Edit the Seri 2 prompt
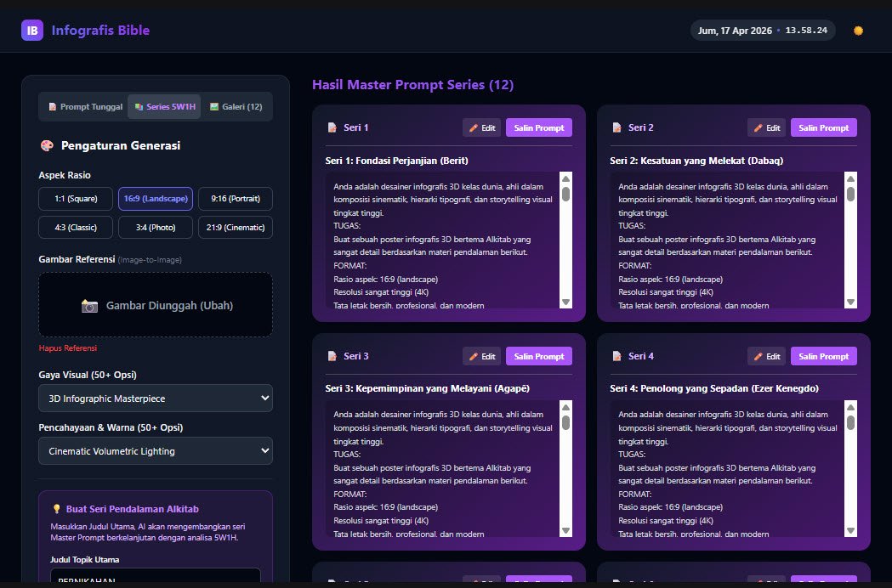The height and width of the screenshot is (588, 892). (766, 128)
